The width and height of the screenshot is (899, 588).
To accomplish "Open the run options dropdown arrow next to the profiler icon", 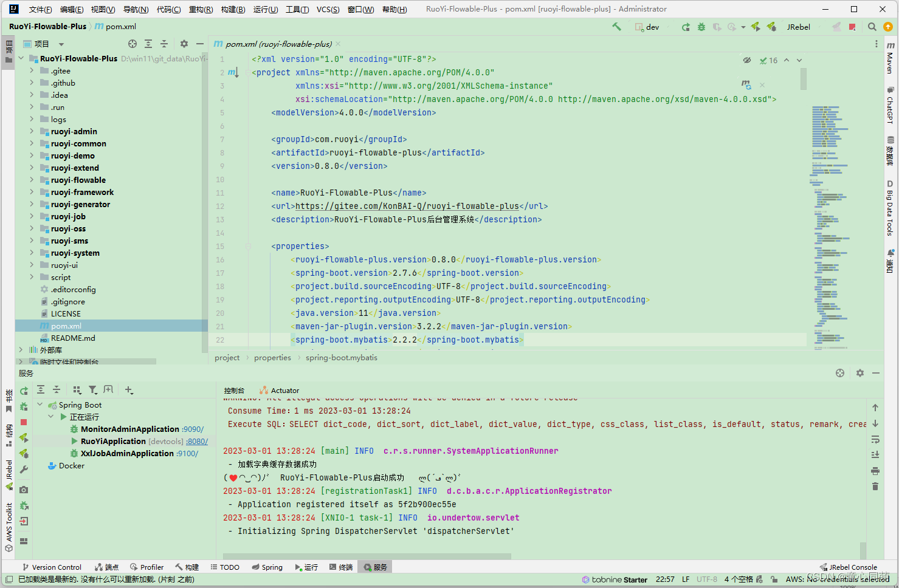I will [743, 27].
